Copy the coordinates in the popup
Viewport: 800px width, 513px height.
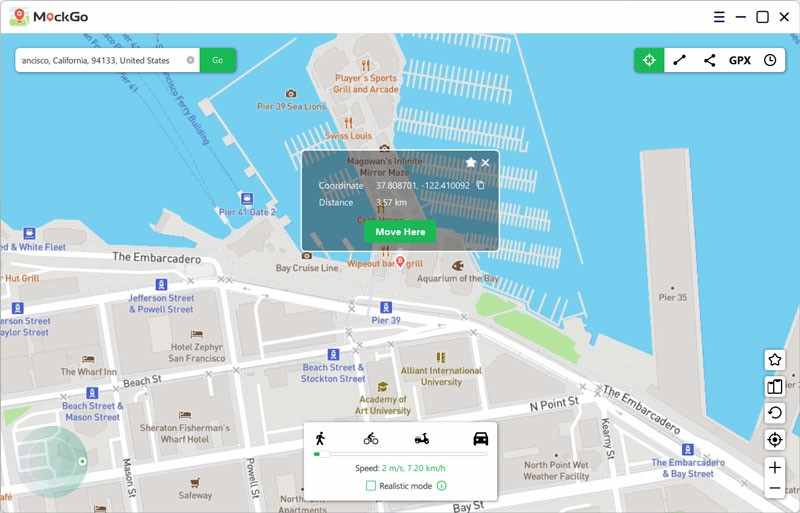pos(481,185)
